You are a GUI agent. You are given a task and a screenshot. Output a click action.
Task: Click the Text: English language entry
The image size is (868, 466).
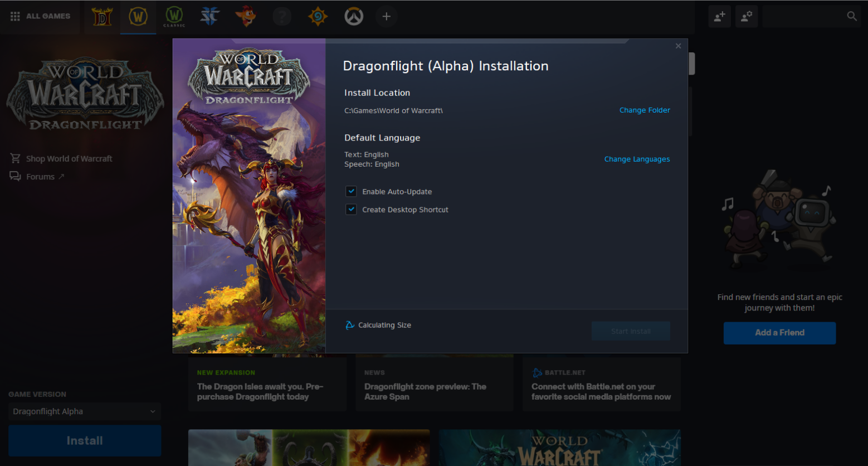(x=367, y=155)
